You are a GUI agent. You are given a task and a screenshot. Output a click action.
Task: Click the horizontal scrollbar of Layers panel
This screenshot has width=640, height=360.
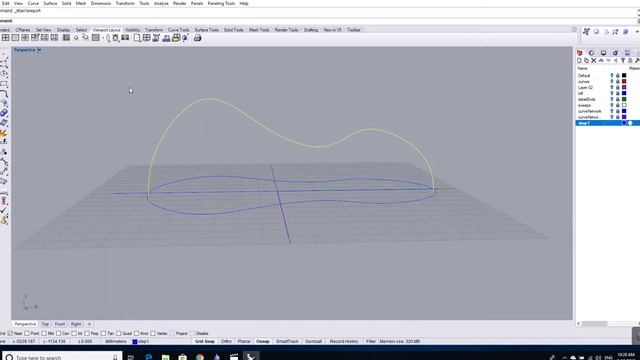tap(595, 324)
